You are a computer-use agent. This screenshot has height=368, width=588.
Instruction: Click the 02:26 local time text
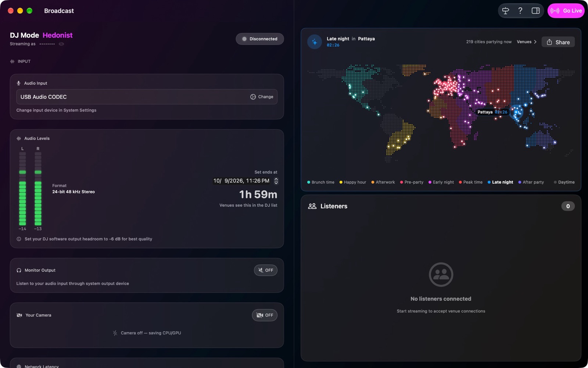[x=333, y=45]
